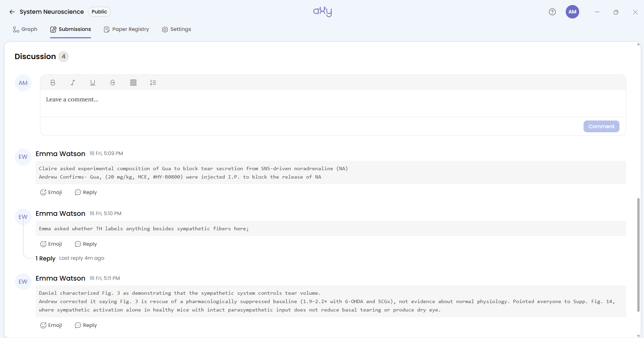Click the Public visibility badge
644x338 pixels.
[99, 12]
